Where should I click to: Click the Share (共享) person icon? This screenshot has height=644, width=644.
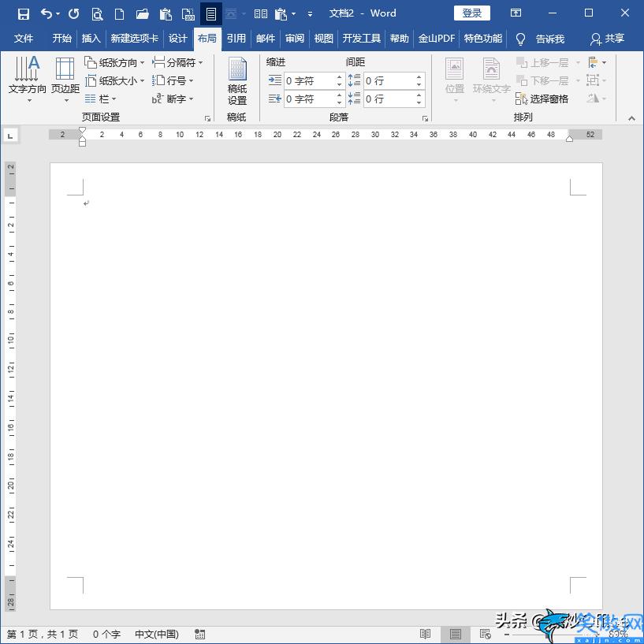pyautogui.click(x=596, y=39)
